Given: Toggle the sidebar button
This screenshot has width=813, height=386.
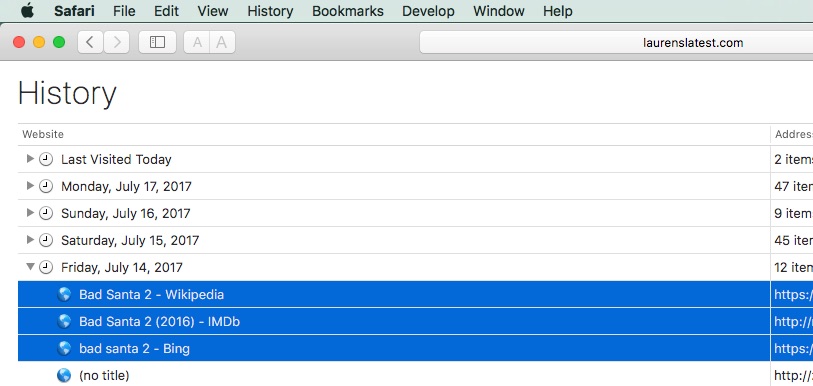Looking at the screenshot, I should point(157,42).
